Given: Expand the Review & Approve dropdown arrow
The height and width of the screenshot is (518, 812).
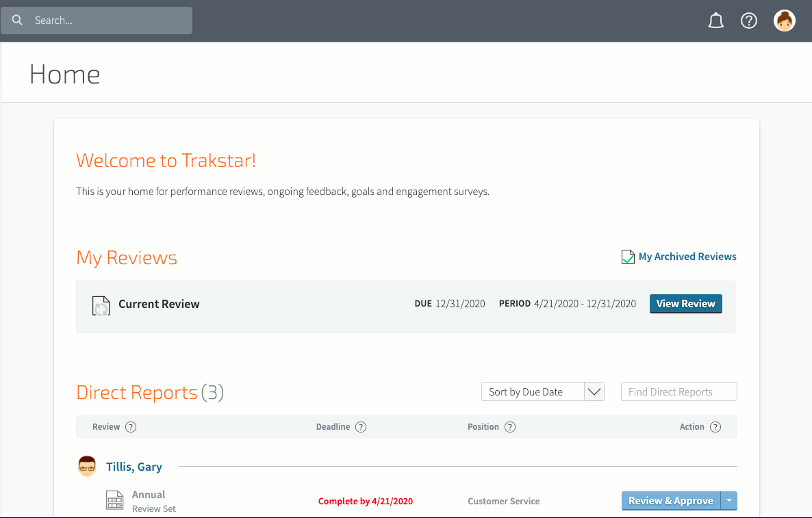Looking at the screenshot, I should point(728,500).
